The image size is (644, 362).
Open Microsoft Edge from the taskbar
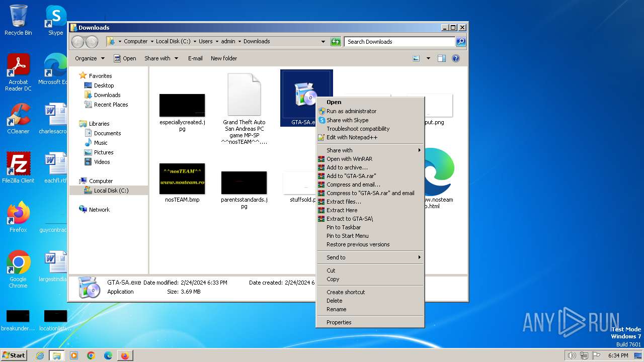[108, 355]
